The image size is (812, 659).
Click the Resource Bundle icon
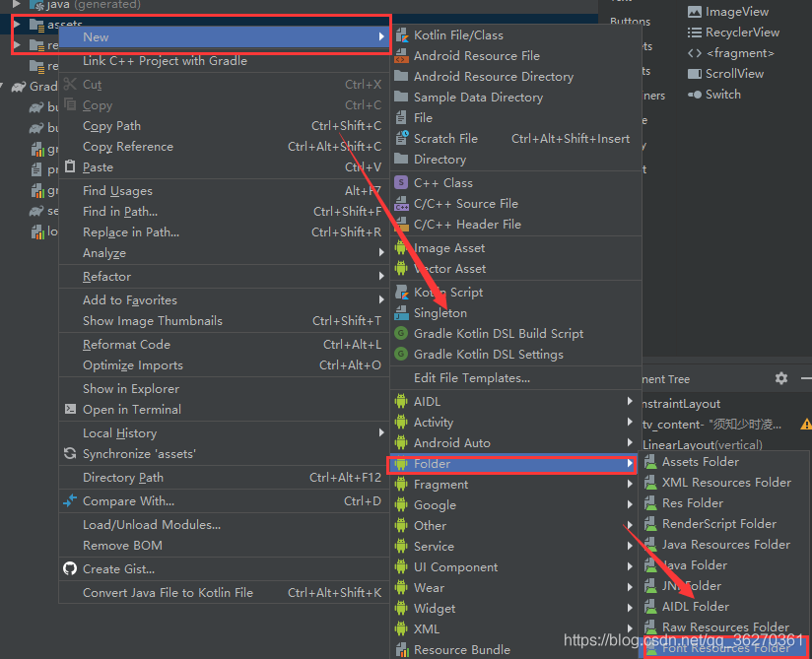[x=402, y=650]
